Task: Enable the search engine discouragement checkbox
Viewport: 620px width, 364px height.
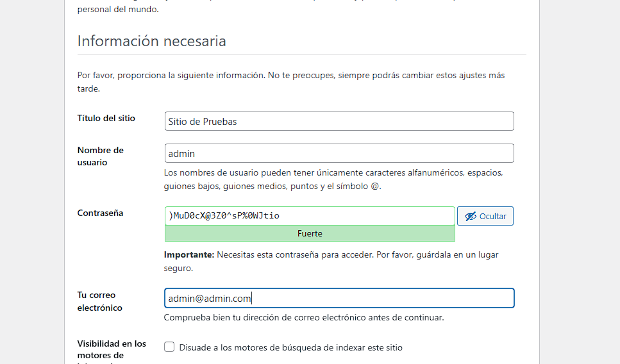Action: click(169, 347)
